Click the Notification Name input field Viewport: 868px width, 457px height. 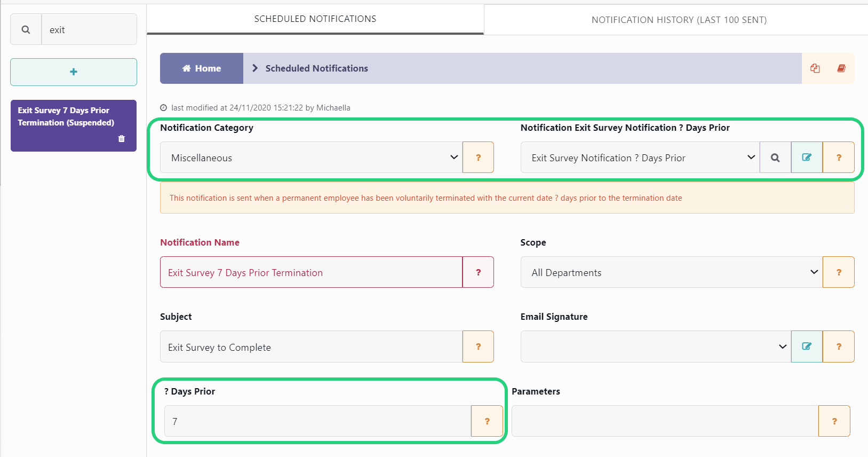(x=312, y=272)
